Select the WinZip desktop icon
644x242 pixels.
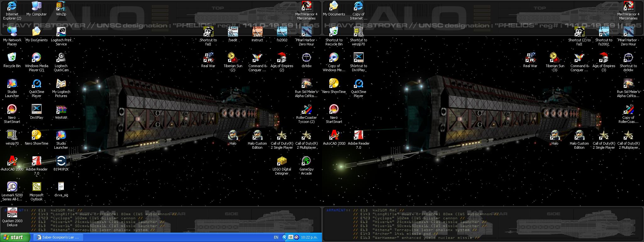[x=61, y=9]
